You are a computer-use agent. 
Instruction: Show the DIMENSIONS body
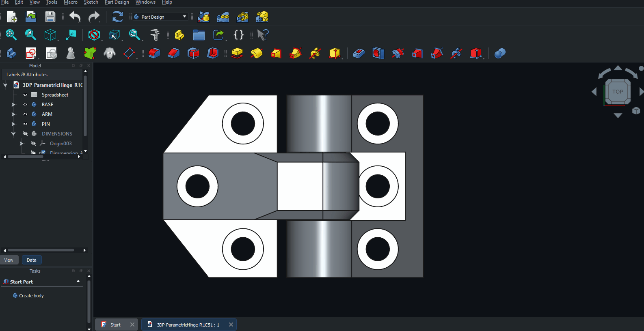click(x=25, y=134)
